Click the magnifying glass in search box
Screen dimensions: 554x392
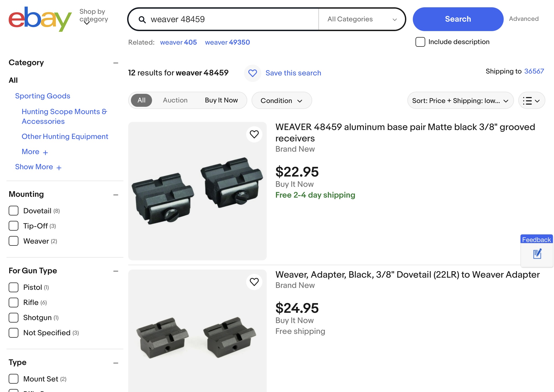pos(142,19)
